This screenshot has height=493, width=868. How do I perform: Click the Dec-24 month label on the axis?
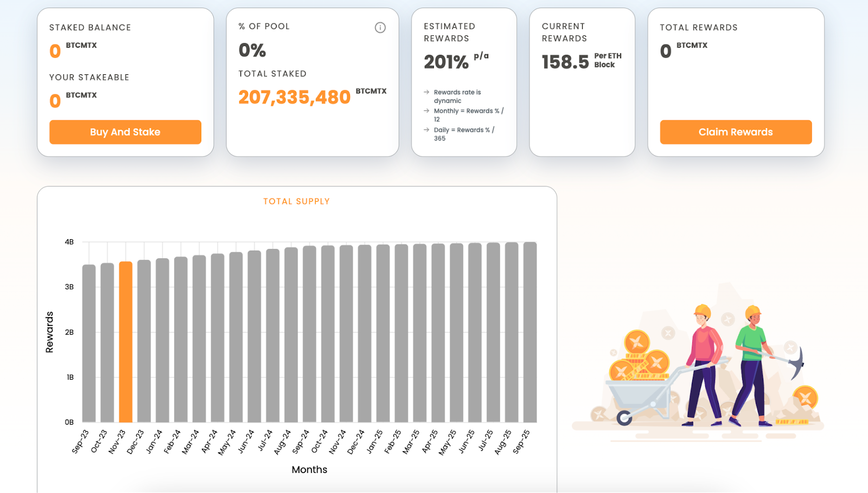(354, 441)
